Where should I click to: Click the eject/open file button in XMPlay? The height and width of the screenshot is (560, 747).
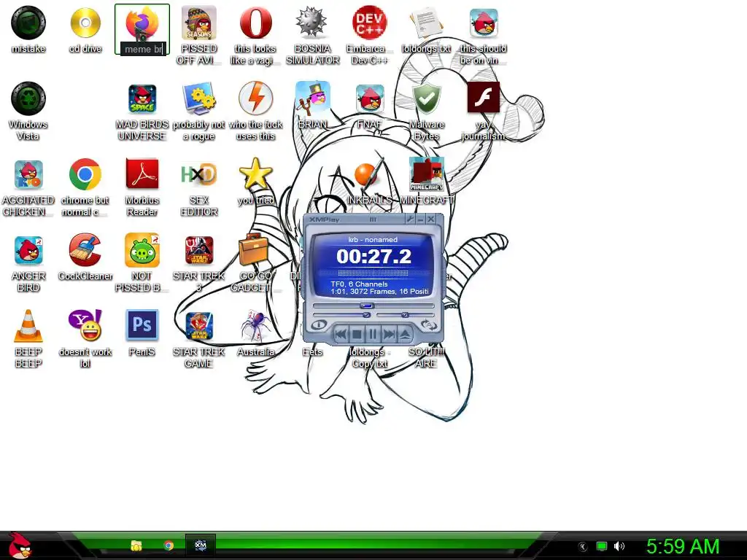[x=405, y=334]
